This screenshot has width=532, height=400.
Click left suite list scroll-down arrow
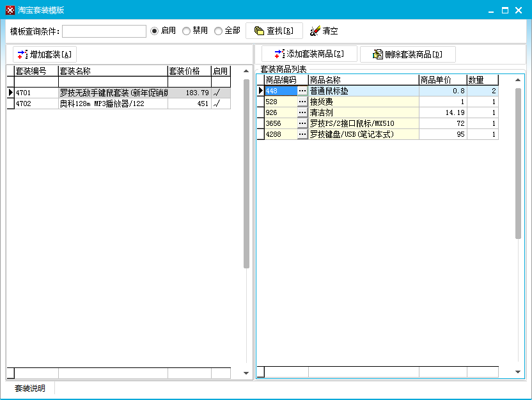(246, 373)
